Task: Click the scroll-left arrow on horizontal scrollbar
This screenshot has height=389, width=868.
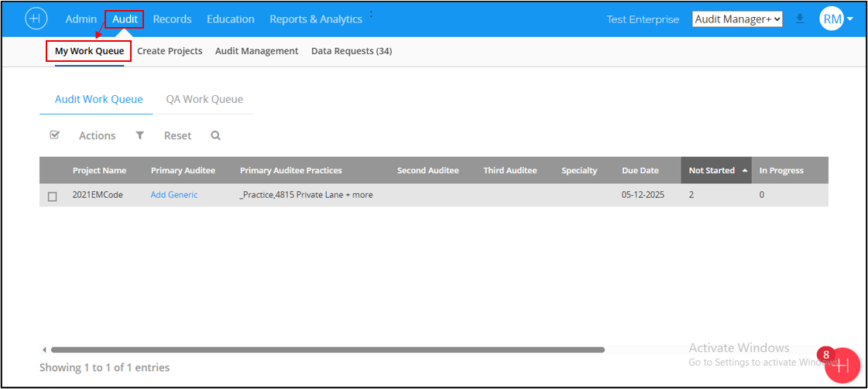Action: (x=44, y=350)
